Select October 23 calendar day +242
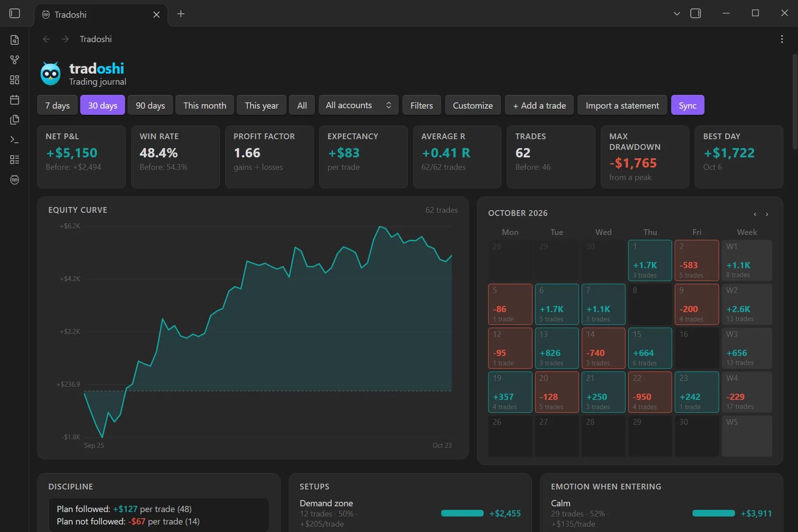798x532 pixels. 697,392
